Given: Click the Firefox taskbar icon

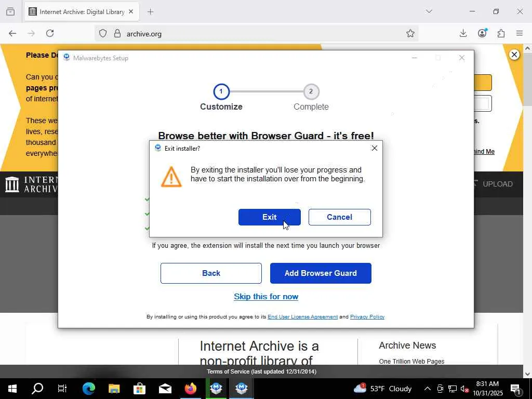Looking at the screenshot, I should (x=190, y=389).
